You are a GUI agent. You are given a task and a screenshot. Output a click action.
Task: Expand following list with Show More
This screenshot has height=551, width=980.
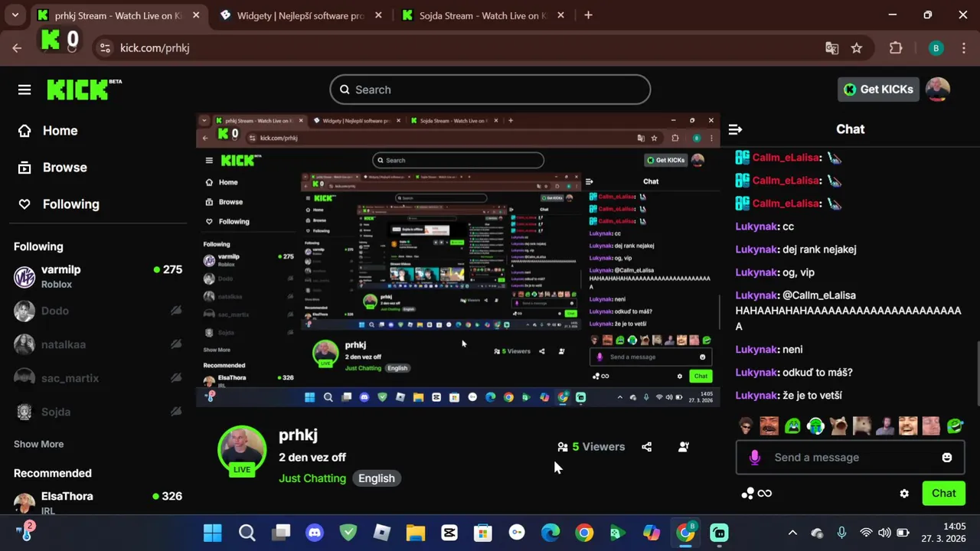[38, 444]
